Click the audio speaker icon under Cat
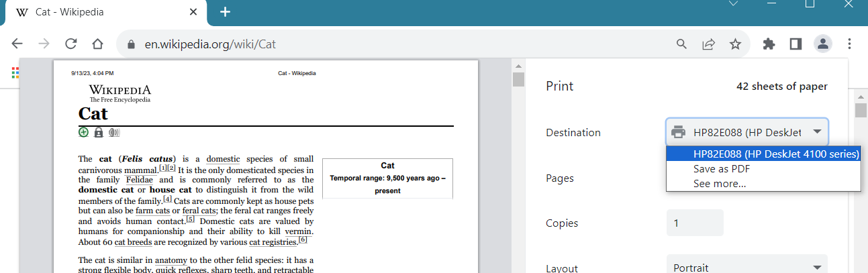 click(x=113, y=132)
